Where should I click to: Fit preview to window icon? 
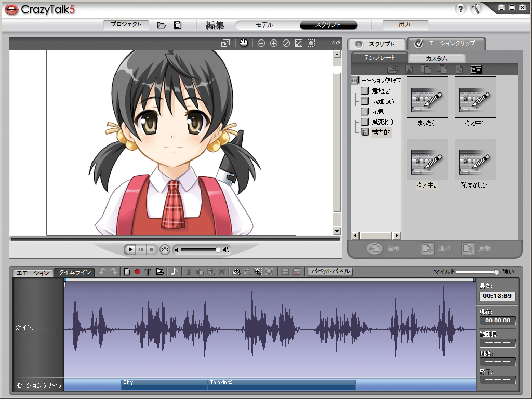(x=299, y=43)
